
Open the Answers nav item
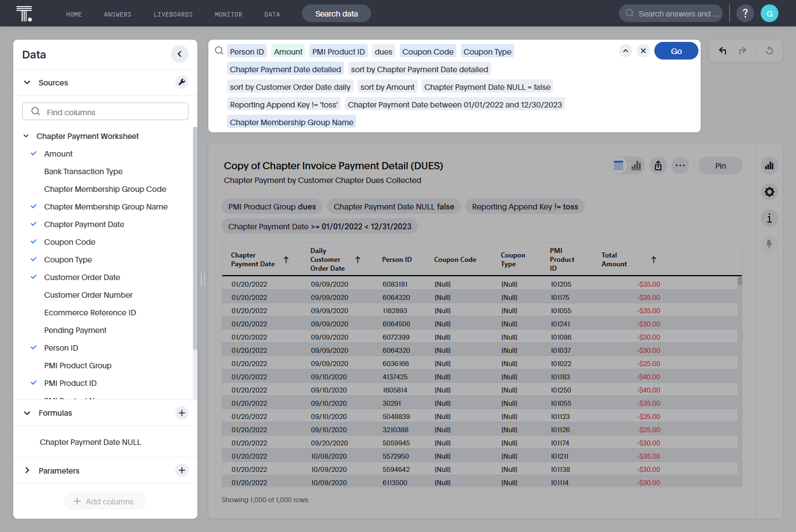117,14
